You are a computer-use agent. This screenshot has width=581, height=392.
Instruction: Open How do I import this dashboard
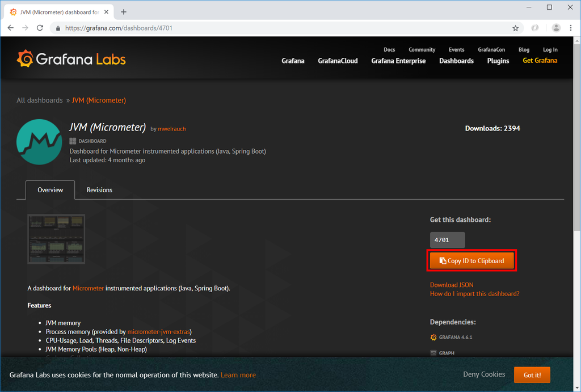474,294
